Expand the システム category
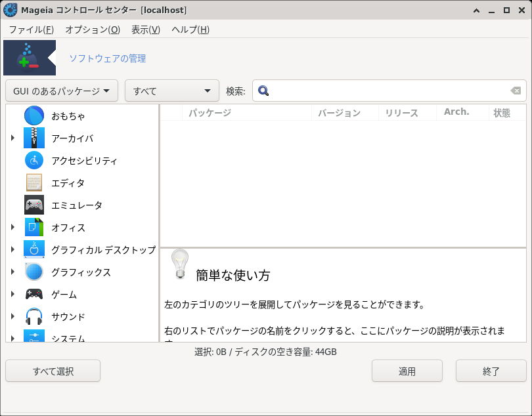532x416 pixels. [x=12, y=339]
